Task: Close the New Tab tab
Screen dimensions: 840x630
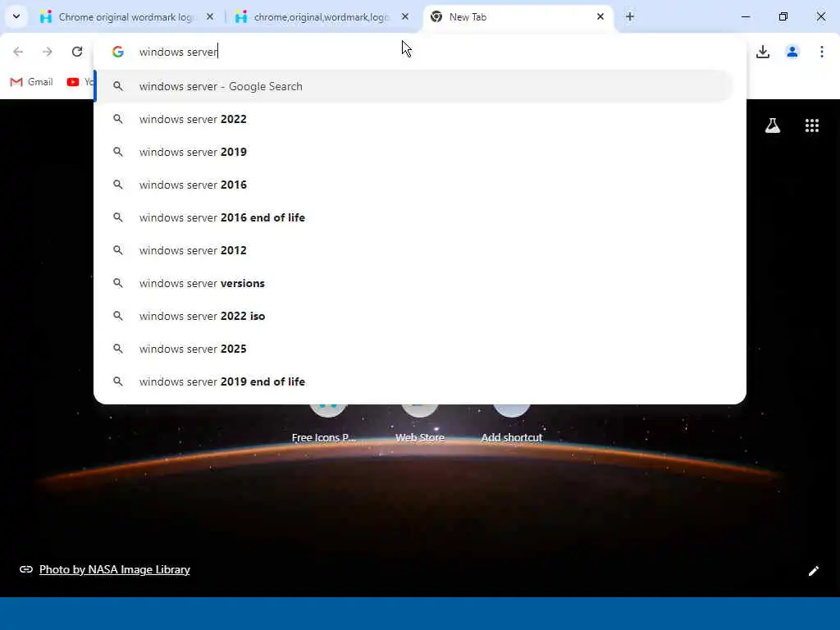Action: click(x=600, y=17)
